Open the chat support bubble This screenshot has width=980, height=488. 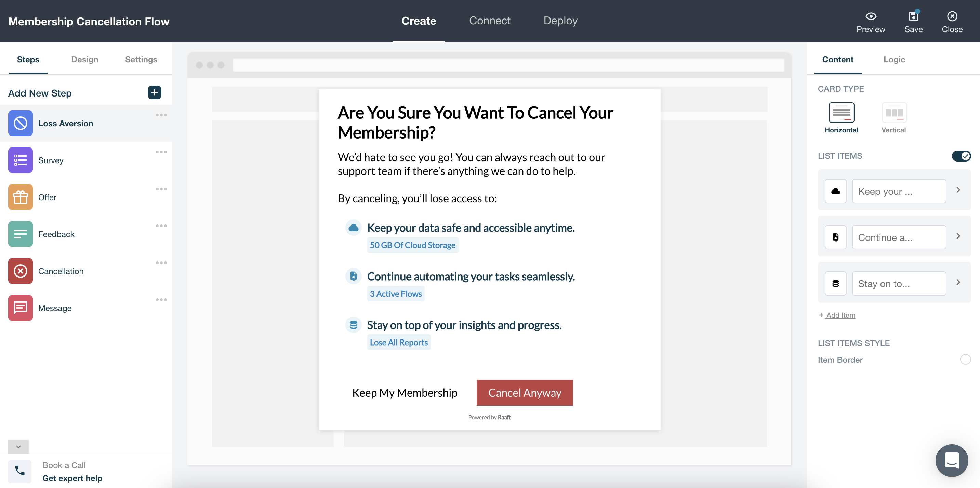pyautogui.click(x=952, y=460)
